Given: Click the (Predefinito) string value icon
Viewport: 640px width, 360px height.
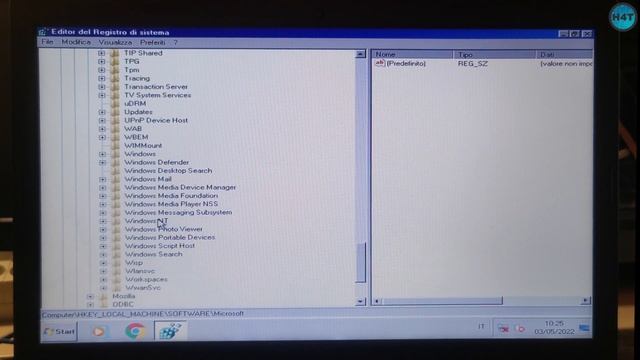Looking at the screenshot, I should 380,63.
